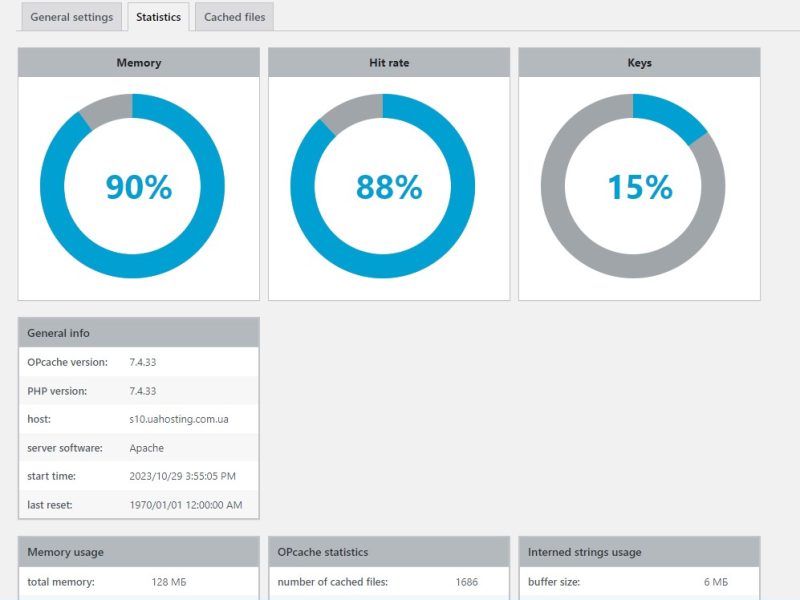800x600 pixels.
Task: Switch to the General settings tab
Action: 72,17
